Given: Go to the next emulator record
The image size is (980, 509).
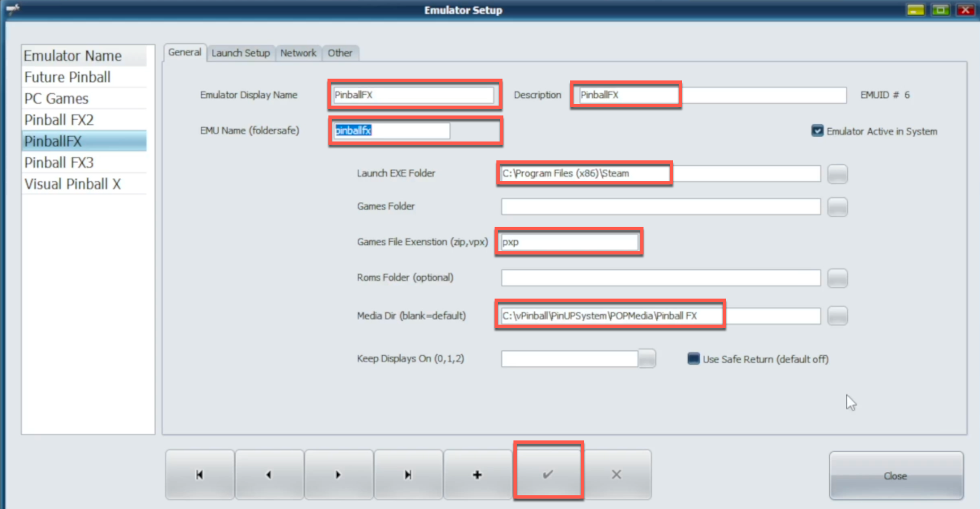Looking at the screenshot, I should 339,474.
